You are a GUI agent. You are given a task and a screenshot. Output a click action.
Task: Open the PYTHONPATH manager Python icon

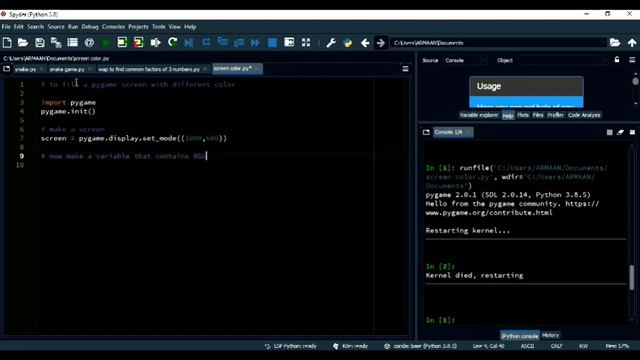348,42
